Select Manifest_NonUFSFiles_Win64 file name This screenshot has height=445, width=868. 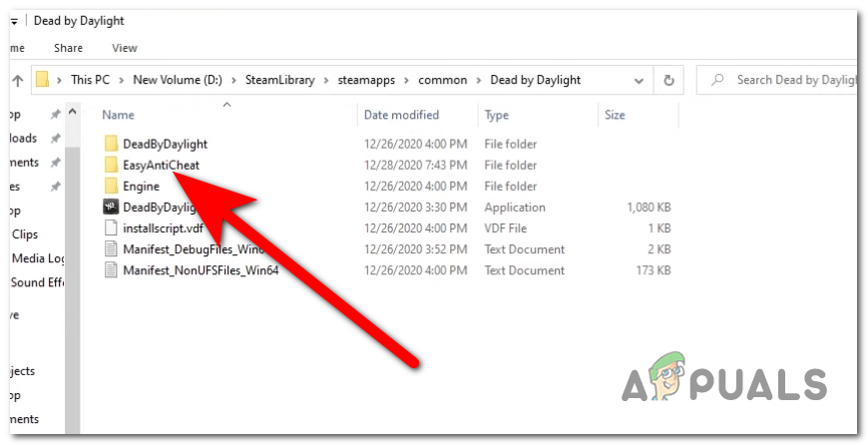201,270
